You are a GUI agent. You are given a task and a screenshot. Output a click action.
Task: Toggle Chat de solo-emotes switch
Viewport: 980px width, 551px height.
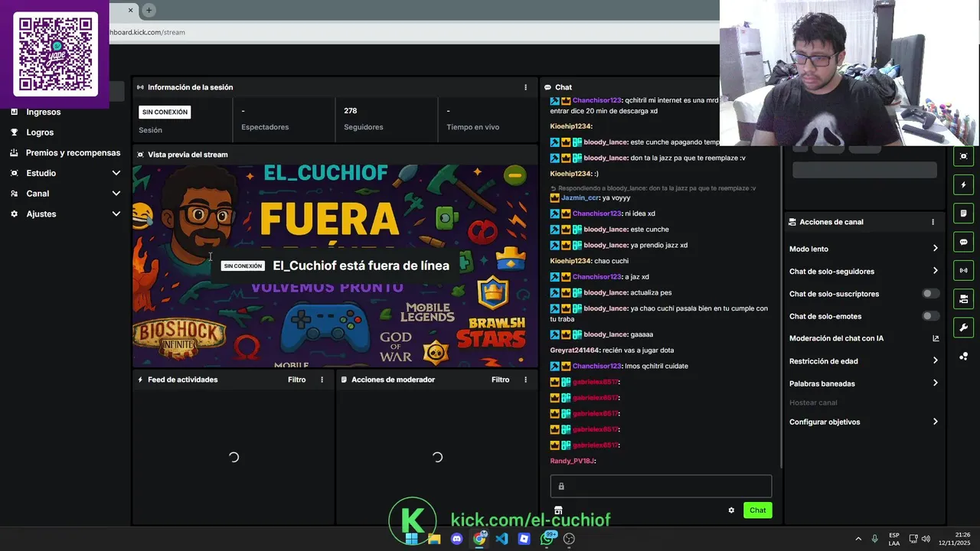click(930, 316)
